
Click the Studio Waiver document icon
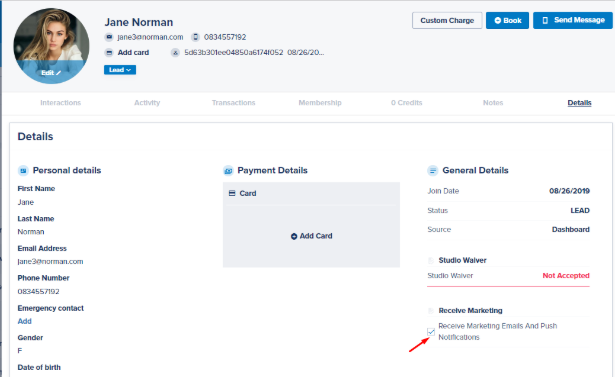431,260
